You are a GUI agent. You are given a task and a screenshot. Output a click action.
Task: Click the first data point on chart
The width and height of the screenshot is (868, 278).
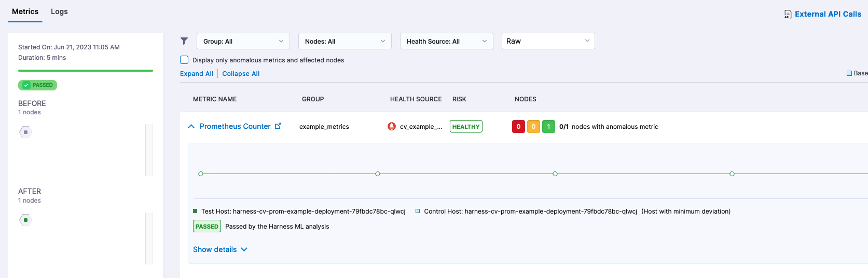(201, 174)
